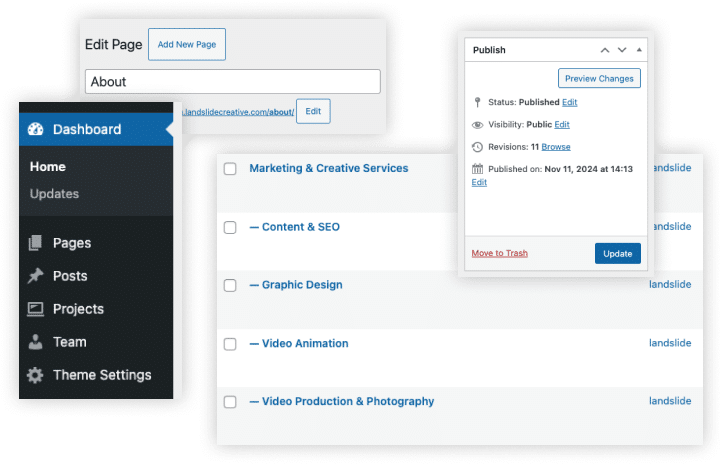Click the Pages icon in sidebar
Screen dimensions: 720x469
click(36, 243)
